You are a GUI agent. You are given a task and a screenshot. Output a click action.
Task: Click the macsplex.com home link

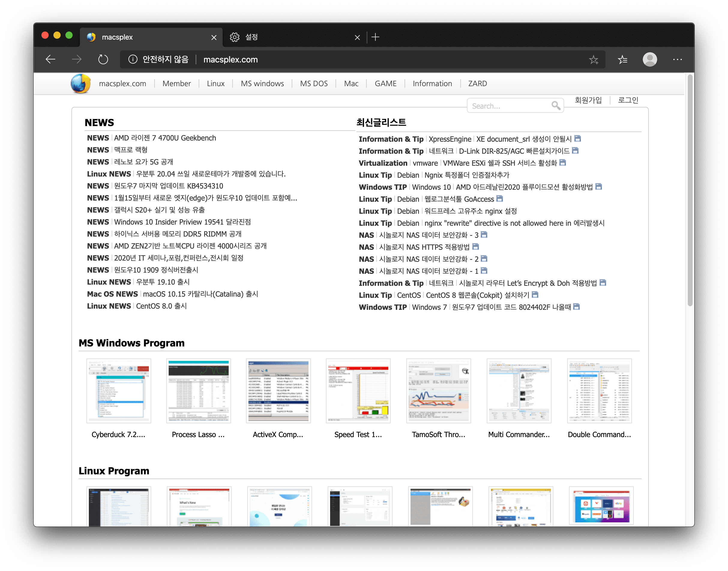click(x=122, y=83)
